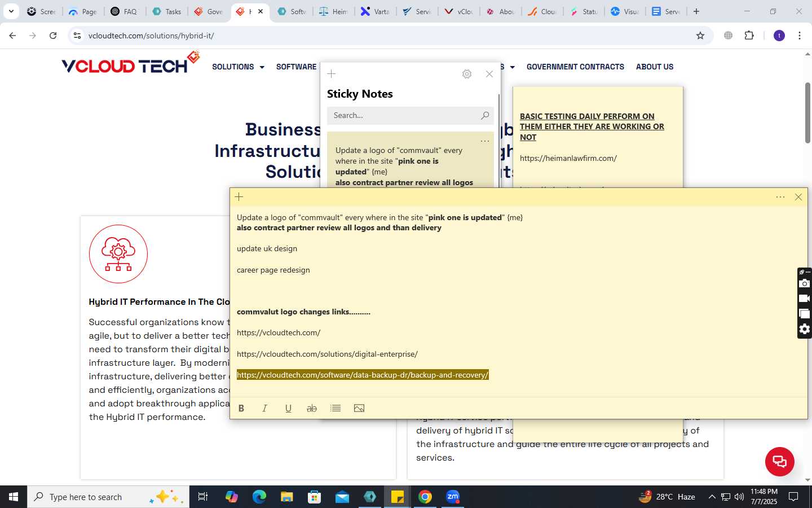Open Chrome profile avatar
The image size is (812, 508).
point(779,36)
